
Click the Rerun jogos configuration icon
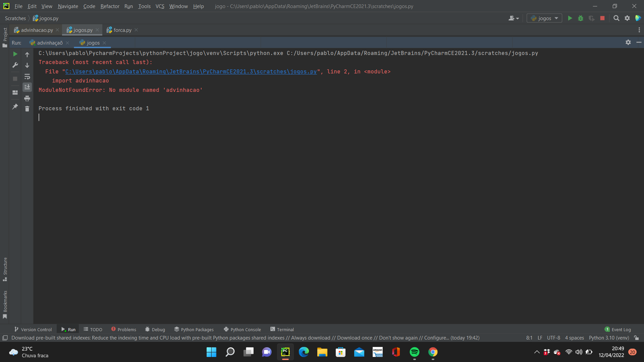tap(15, 54)
